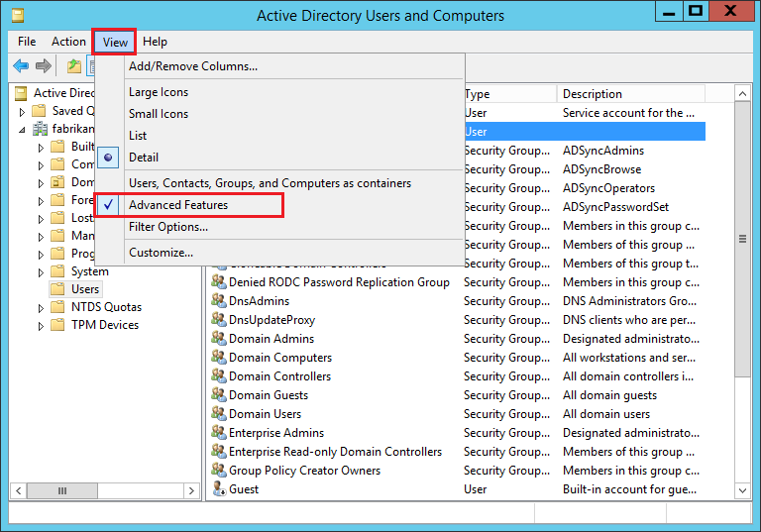Collapse the fabrikam domain tree node

[x=22, y=130]
